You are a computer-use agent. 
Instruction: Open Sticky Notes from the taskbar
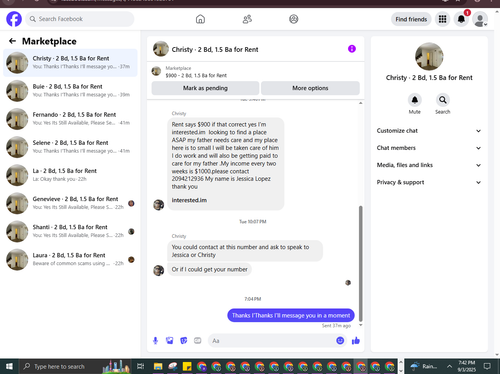[x=187, y=367]
